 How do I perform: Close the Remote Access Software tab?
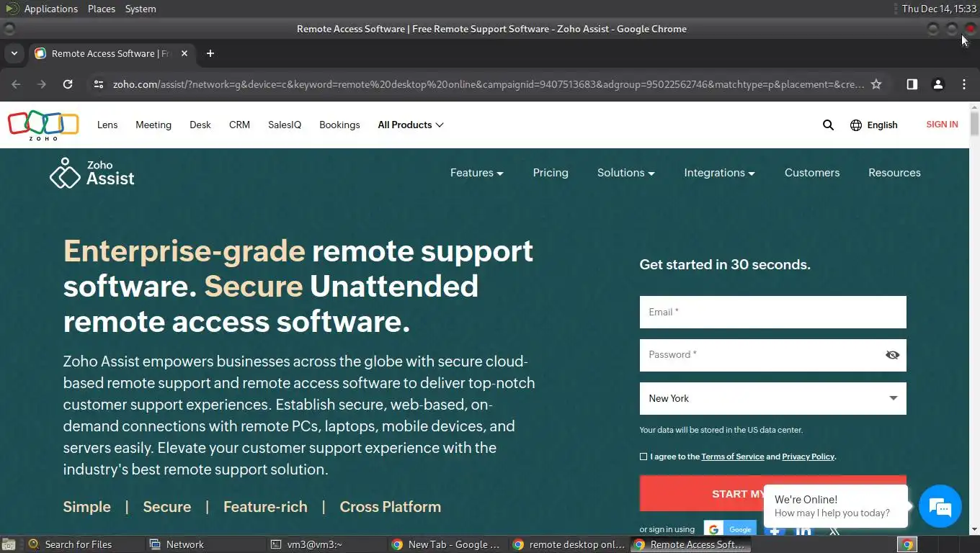tap(184, 53)
